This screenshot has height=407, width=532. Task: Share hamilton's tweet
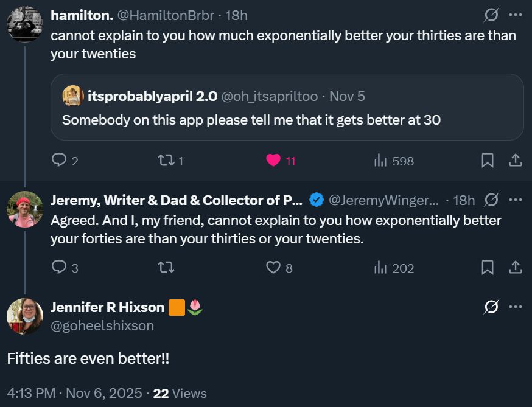[x=515, y=160]
